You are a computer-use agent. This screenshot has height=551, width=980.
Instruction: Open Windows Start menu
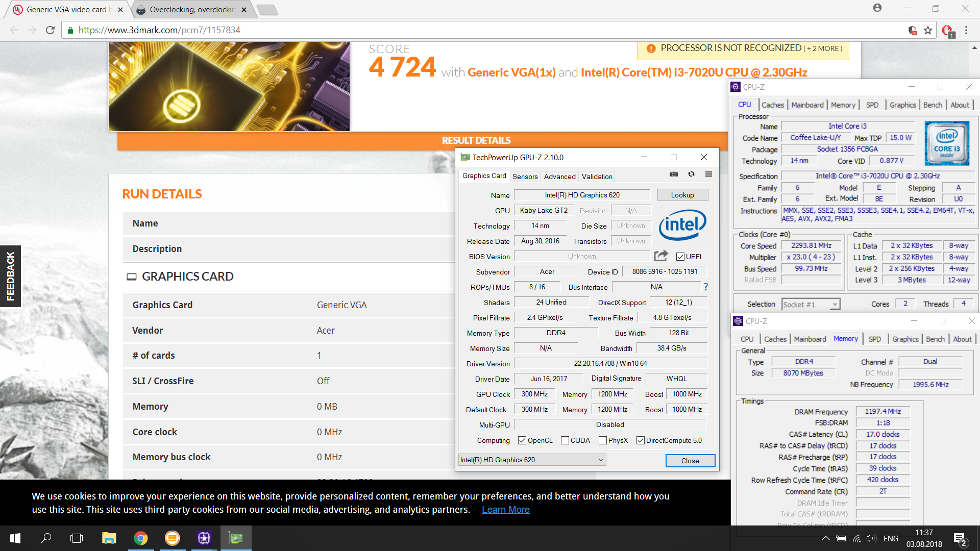[x=15, y=538]
